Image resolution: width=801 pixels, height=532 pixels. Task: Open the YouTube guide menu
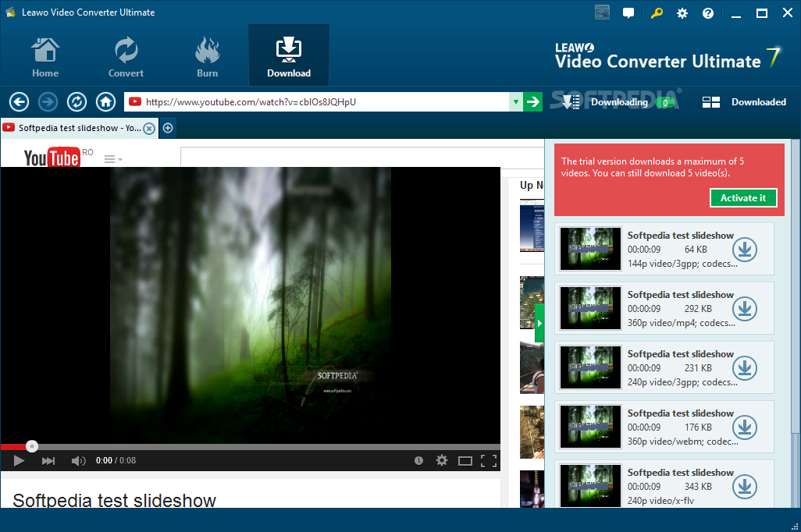(x=113, y=159)
